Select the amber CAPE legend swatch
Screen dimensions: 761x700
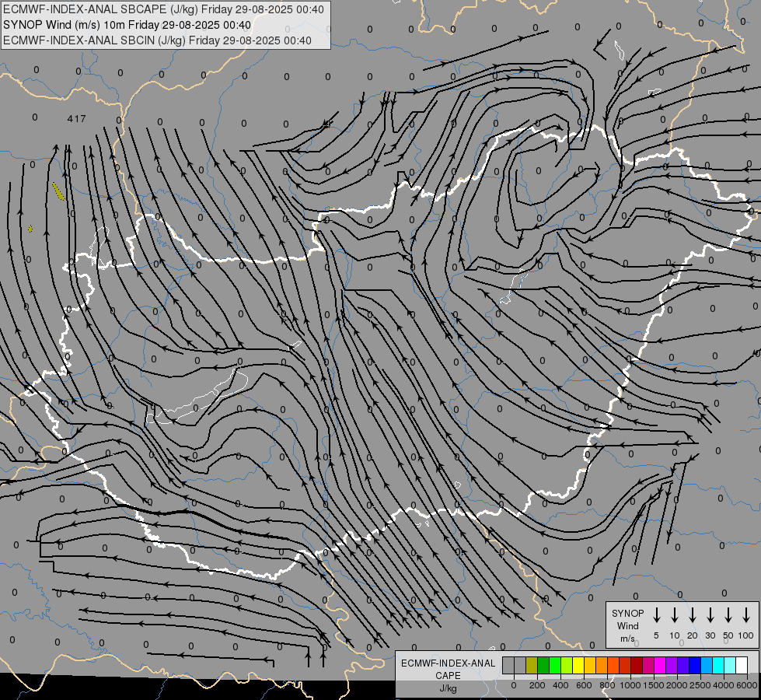point(590,665)
